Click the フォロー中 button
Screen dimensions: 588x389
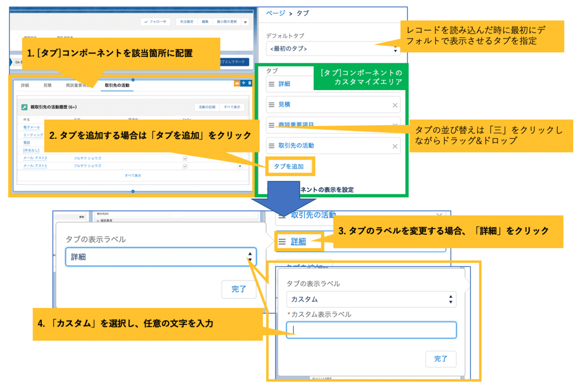(155, 22)
